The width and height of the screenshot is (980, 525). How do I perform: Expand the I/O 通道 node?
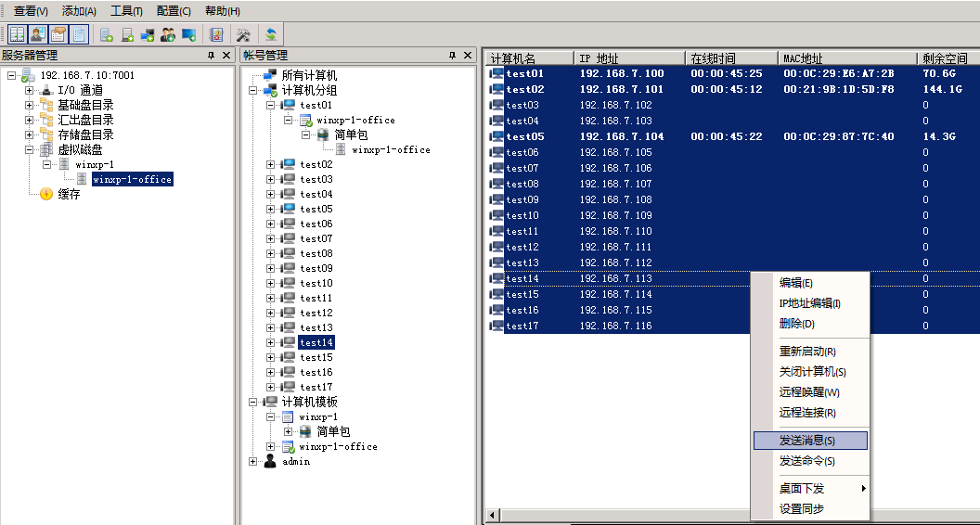(x=29, y=91)
